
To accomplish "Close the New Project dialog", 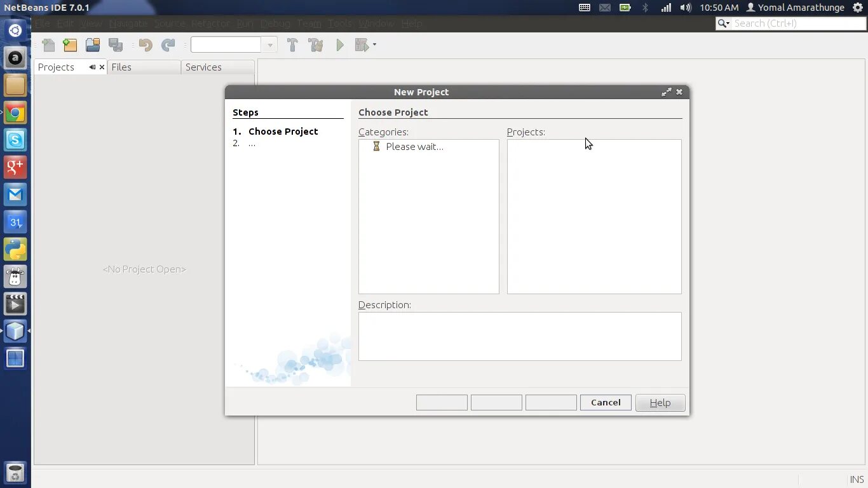I will [679, 92].
